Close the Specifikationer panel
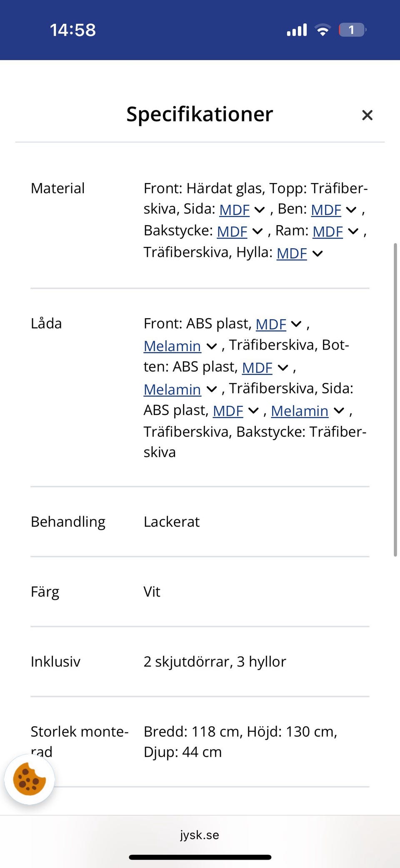The width and height of the screenshot is (400, 868). click(x=367, y=115)
